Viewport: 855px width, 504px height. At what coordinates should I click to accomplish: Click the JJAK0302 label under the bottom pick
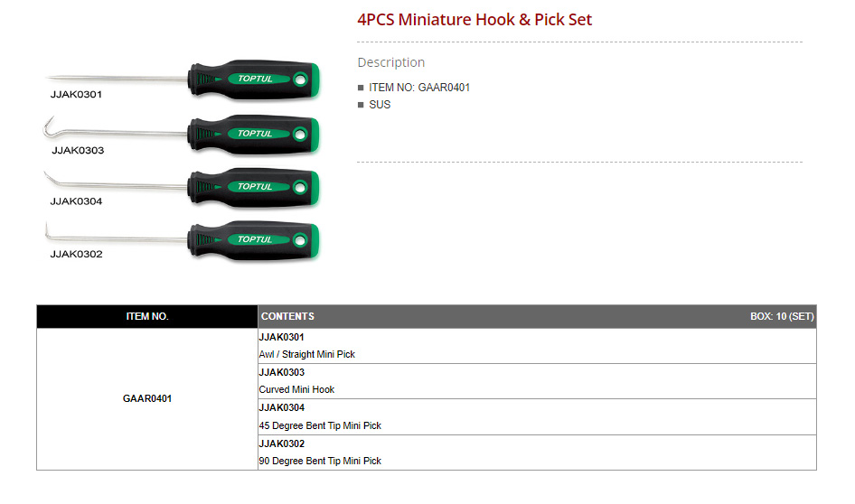click(76, 255)
